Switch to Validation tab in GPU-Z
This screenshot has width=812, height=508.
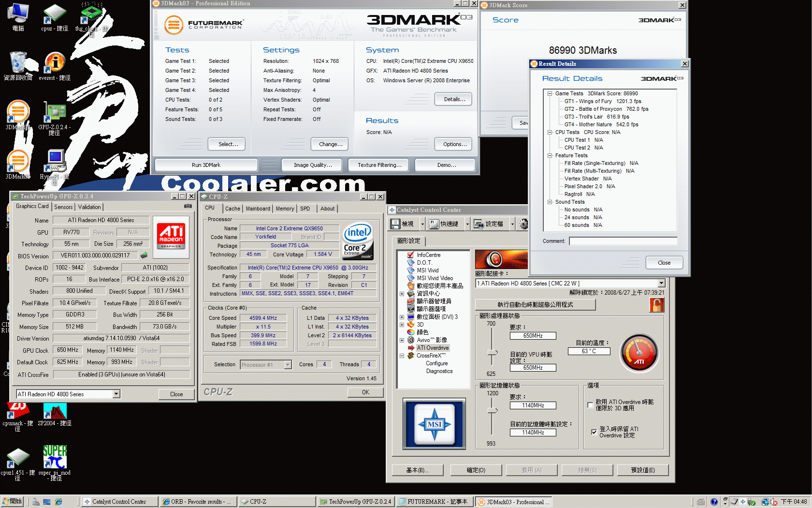point(89,207)
